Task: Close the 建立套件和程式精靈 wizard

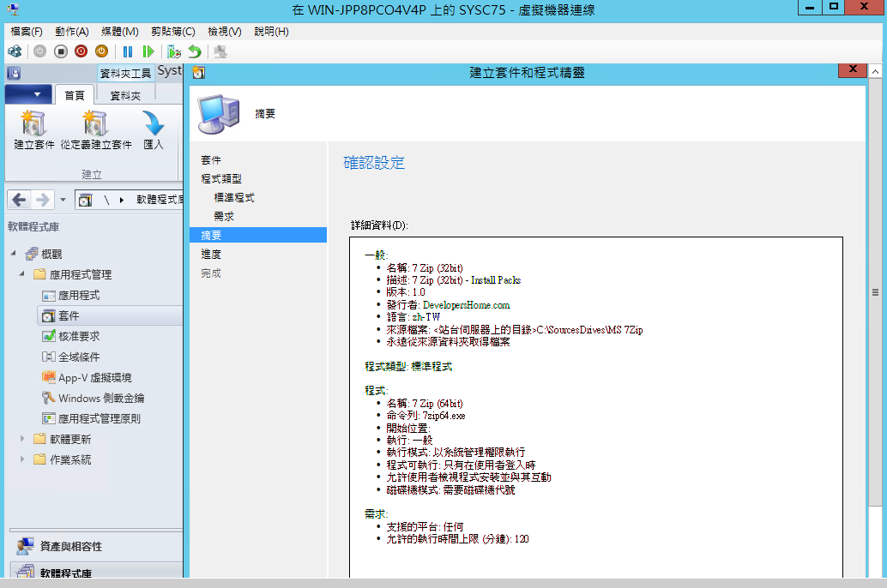Action: pyautogui.click(x=853, y=69)
